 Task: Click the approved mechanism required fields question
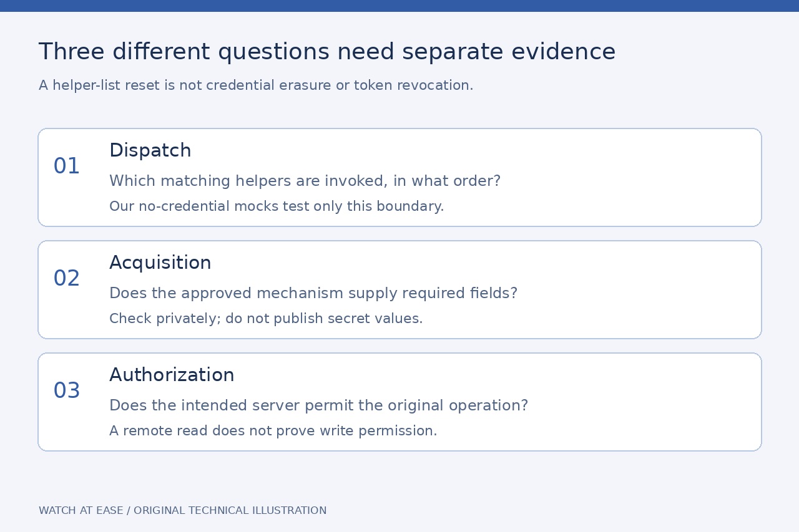313,294
